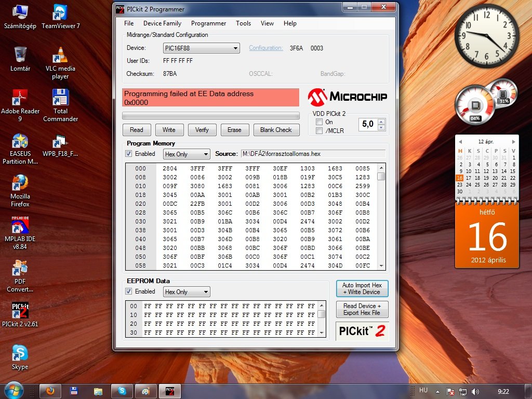Click the Source hex file path field

point(313,154)
